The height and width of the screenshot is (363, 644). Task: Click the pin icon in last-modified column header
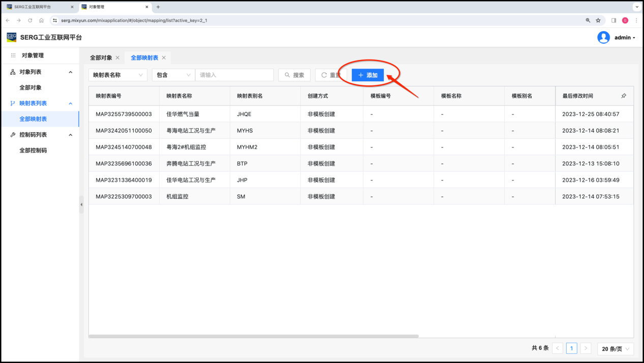[x=624, y=96]
